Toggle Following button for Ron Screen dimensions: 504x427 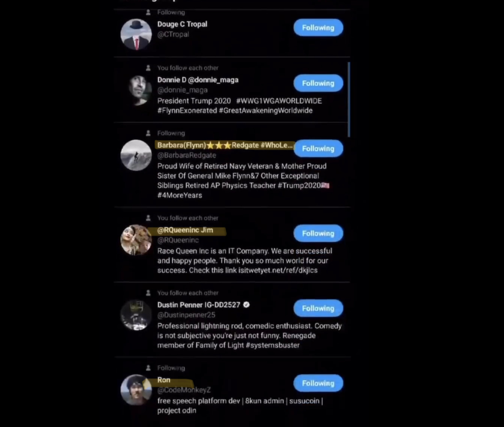318,383
